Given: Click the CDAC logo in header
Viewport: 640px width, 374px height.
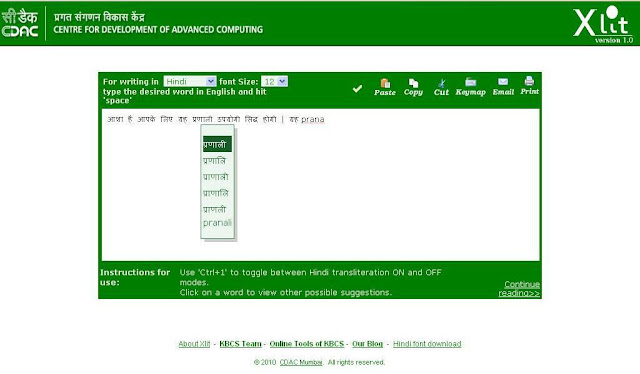Looking at the screenshot, I should tap(20, 23).
